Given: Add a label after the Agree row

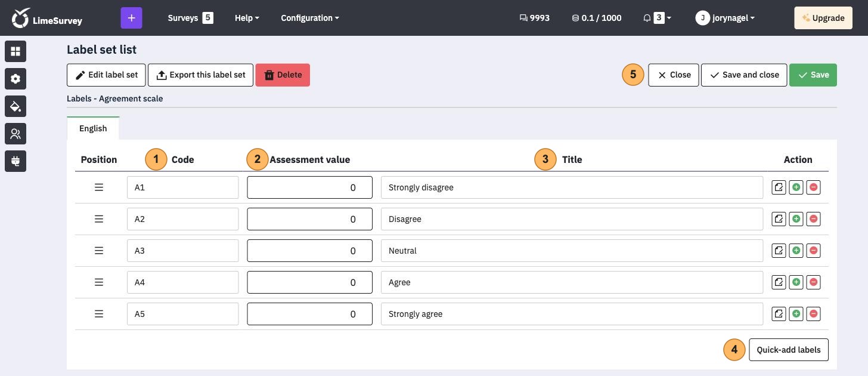Looking at the screenshot, I should pyautogui.click(x=796, y=282).
